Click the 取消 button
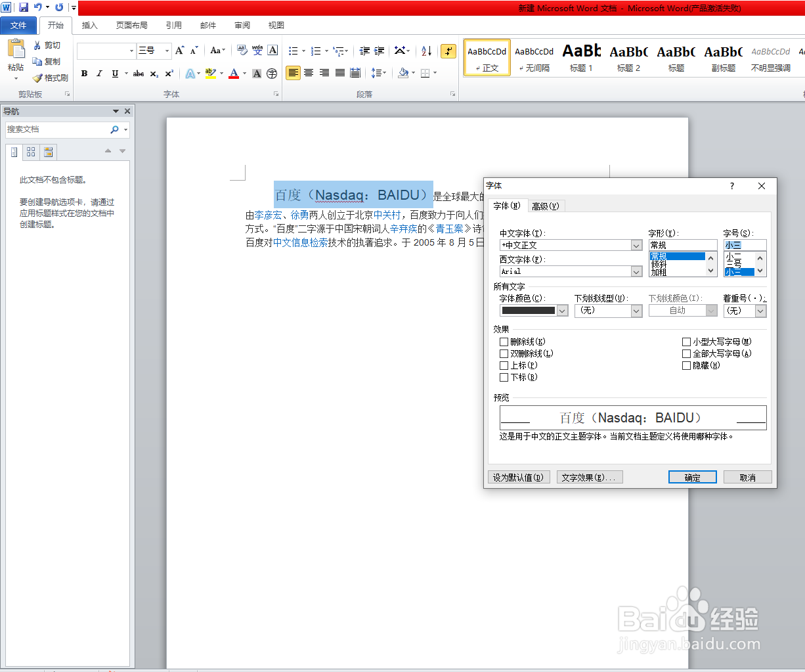The height and width of the screenshot is (672, 805). [x=747, y=478]
